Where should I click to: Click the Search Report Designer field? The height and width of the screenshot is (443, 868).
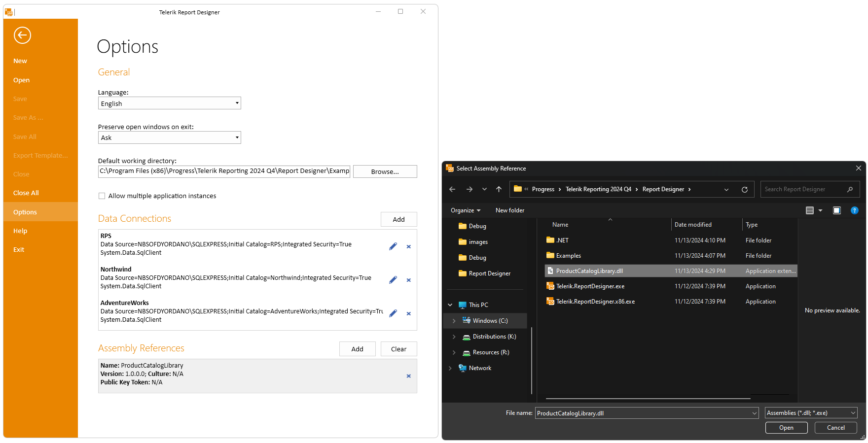pos(804,189)
